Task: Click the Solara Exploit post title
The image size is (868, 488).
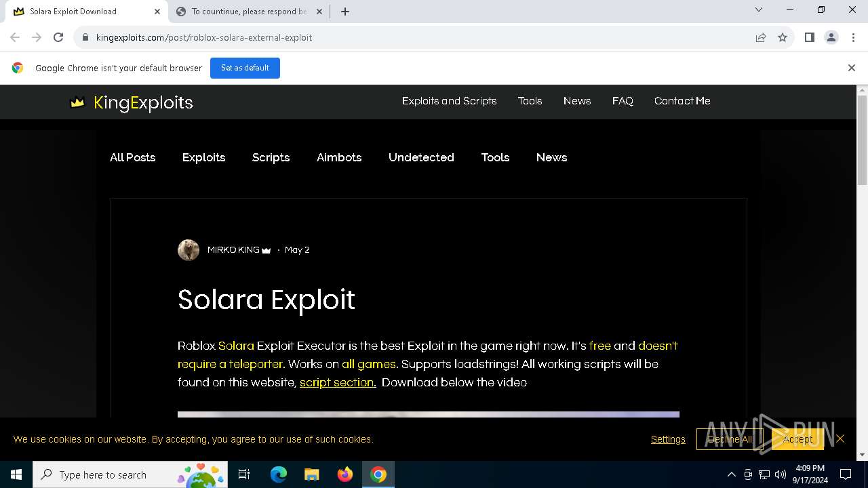Action: coord(267,300)
